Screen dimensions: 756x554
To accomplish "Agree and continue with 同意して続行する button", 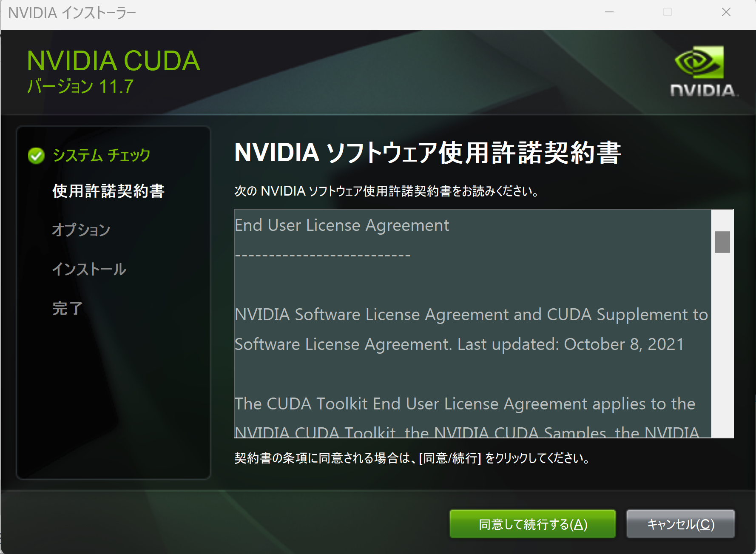I will pyautogui.click(x=533, y=524).
